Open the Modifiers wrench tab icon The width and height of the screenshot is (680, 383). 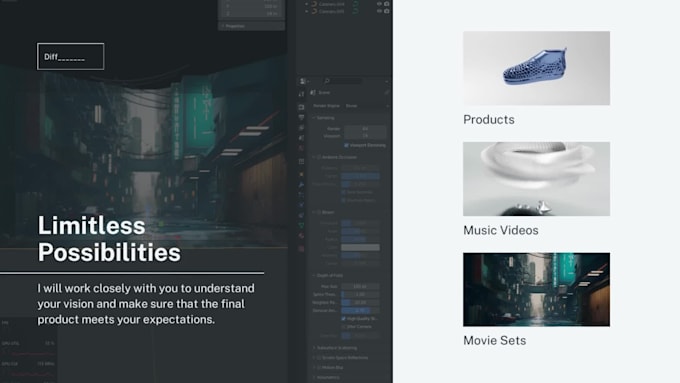coord(301,185)
